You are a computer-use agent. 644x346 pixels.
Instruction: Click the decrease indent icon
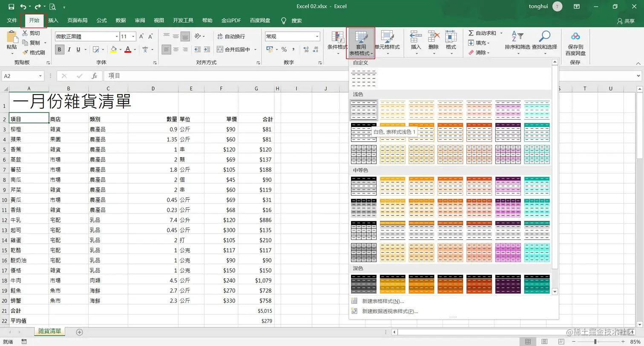pos(198,49)
